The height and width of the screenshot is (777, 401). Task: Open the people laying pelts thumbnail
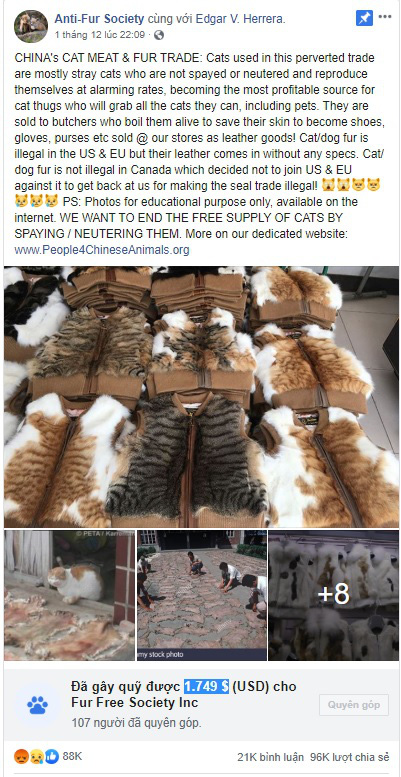(x=202, y=595)
